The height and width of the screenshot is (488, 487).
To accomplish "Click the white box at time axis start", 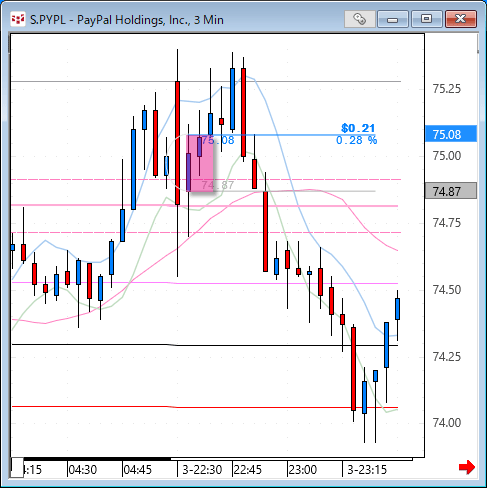I will 17,468.
